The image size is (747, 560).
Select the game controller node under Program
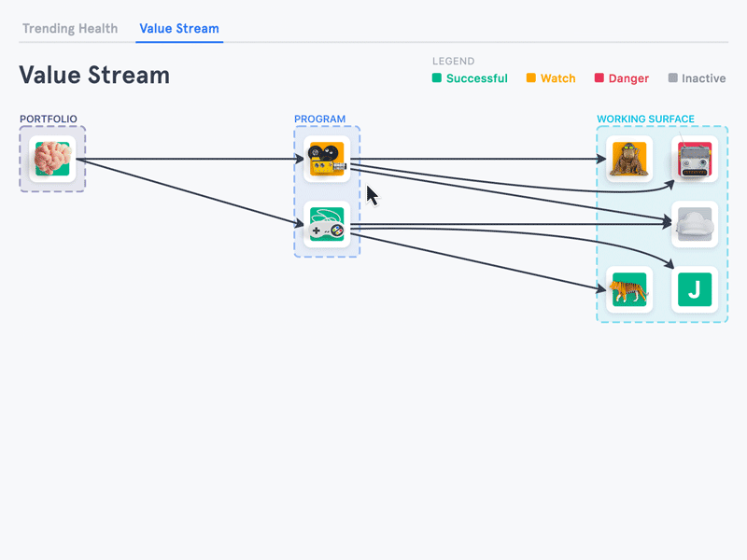click(326, 223)
